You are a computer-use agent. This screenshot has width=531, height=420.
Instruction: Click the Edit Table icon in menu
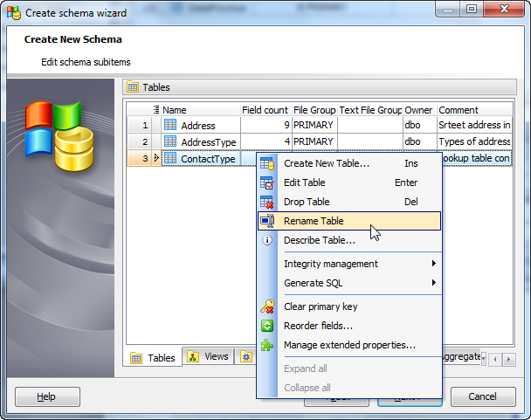[267, 182]
